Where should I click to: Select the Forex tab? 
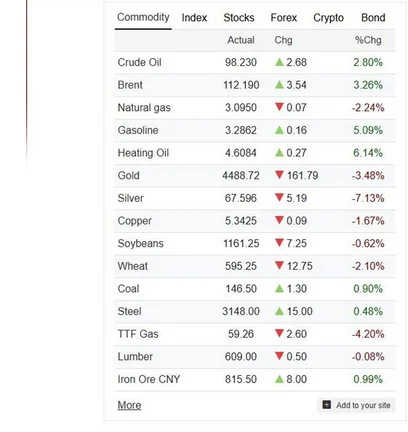click(x=284, y=18)
